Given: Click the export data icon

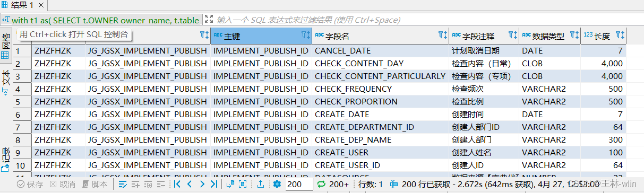Looking at the screenshot, I should (x=261, y=185).
